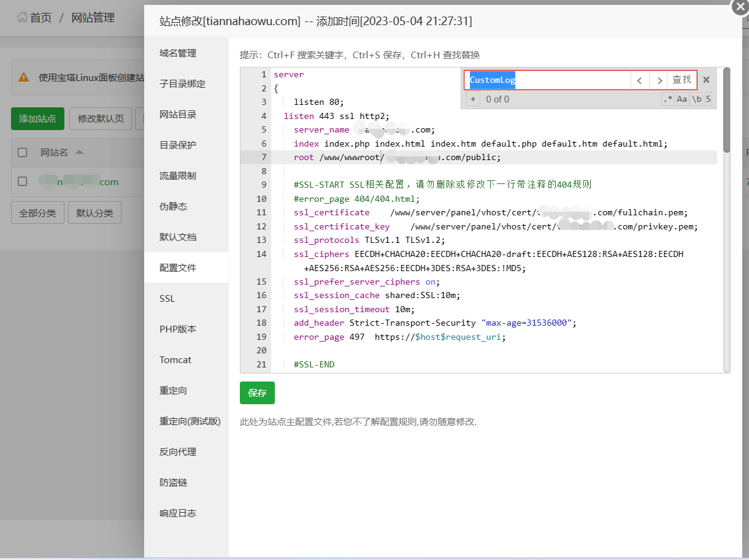Image resolution: width=749 pixels, height=560 pixels.
Task: Click the line 'listen 443 ssl http2;'
Action: point(337,116)
